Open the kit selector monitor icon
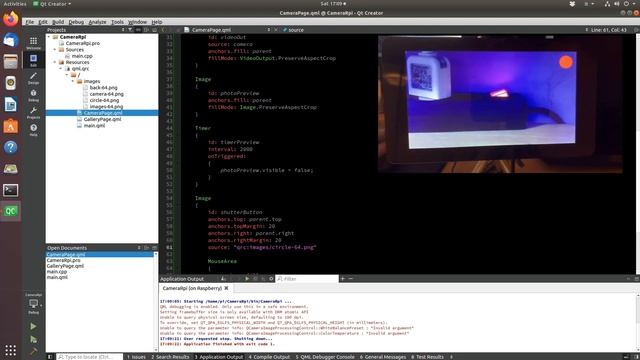The width and height of the screenshot is (640, 360). pyautogui.click(x=33, y=304)
